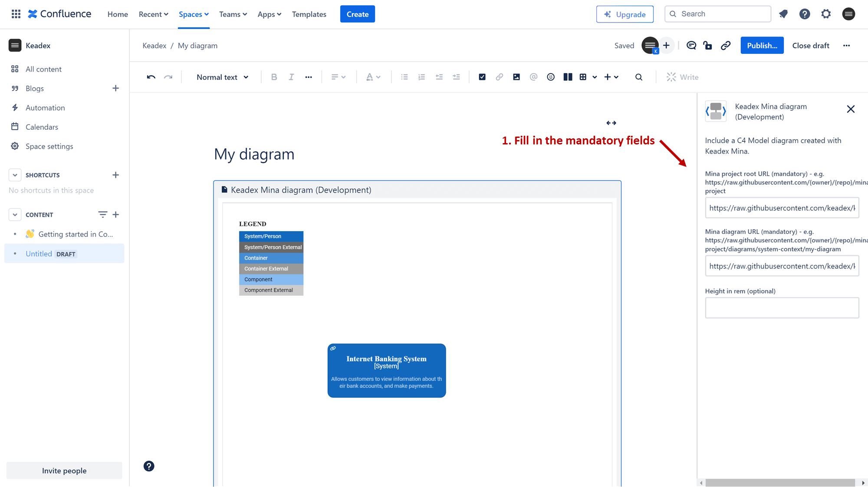Insert a numbered list

click(421, 77)
